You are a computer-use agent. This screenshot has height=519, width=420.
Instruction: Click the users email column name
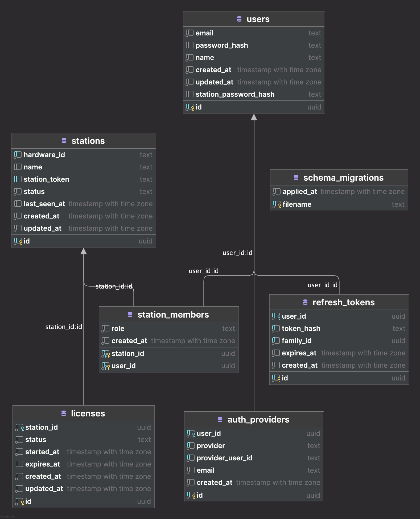pyautogui.click(x=204, y=33)
